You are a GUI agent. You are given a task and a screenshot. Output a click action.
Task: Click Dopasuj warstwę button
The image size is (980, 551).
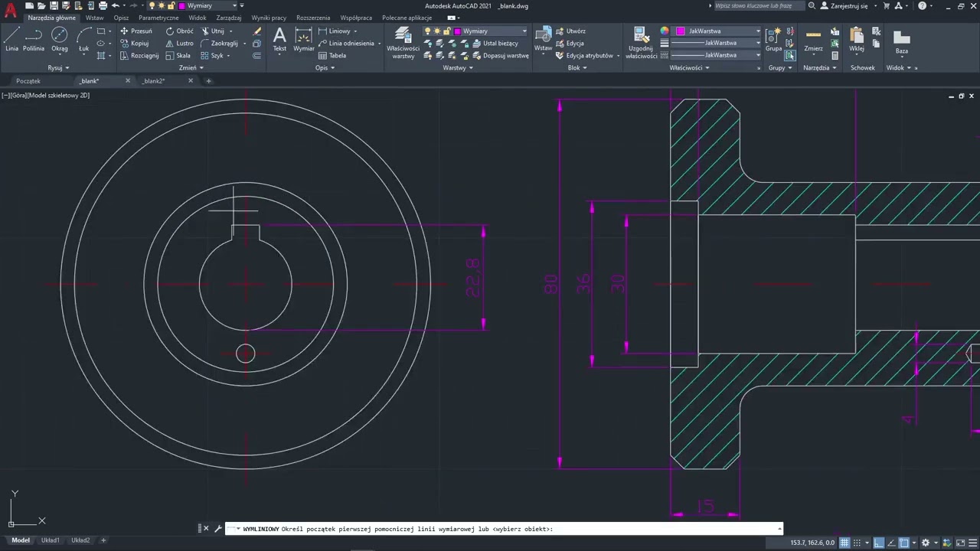500,56
